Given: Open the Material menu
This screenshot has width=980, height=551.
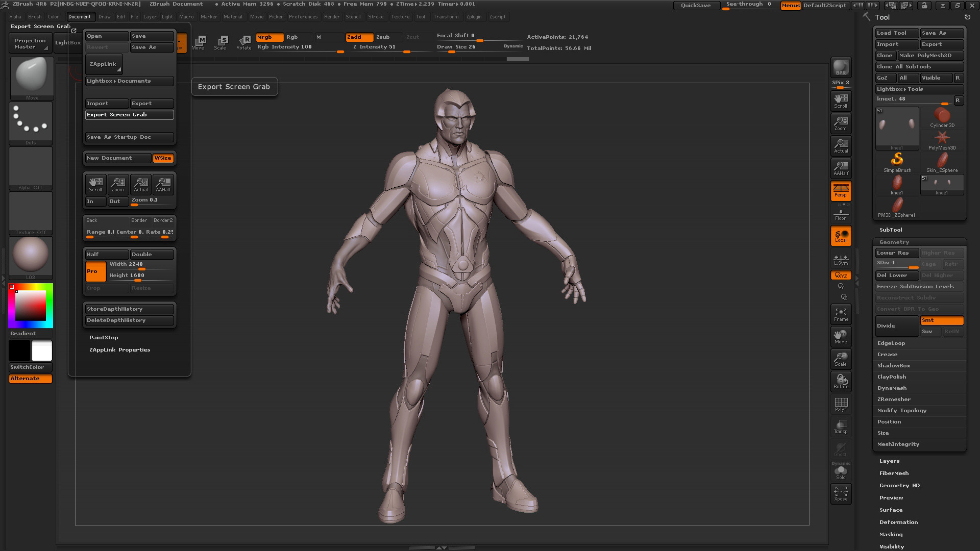Looking at the screenshot, I should 233,17.
